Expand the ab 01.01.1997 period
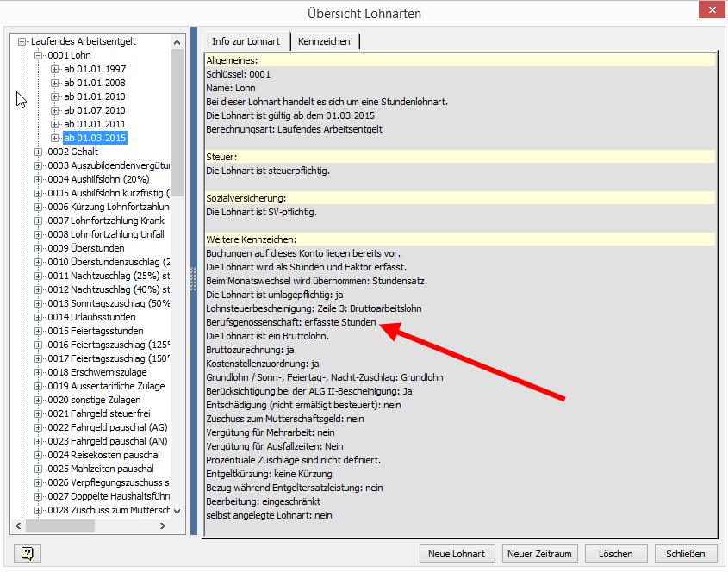Viewport: 728px width, 572px height. [54, 69]
